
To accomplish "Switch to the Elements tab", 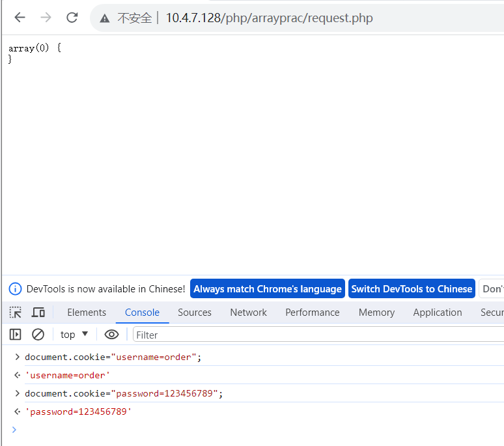I will point(87,313).
